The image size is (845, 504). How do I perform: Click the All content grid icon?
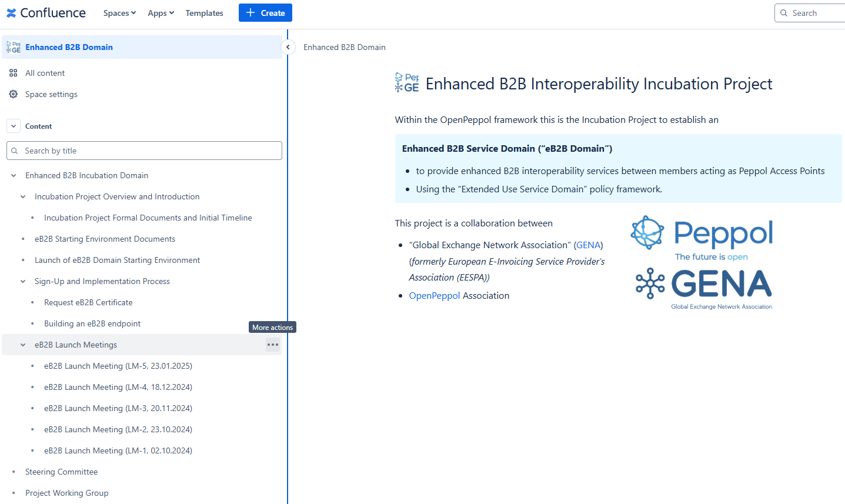pos(14,73)
